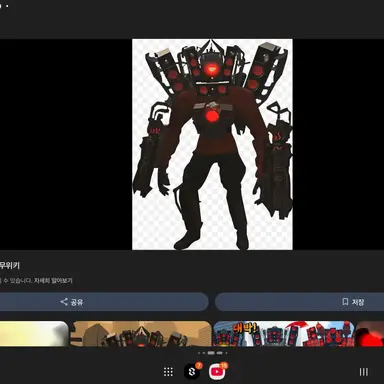The image size is (384, 384).
Task: Open the 무위키 source title
Action: (10, 266)
